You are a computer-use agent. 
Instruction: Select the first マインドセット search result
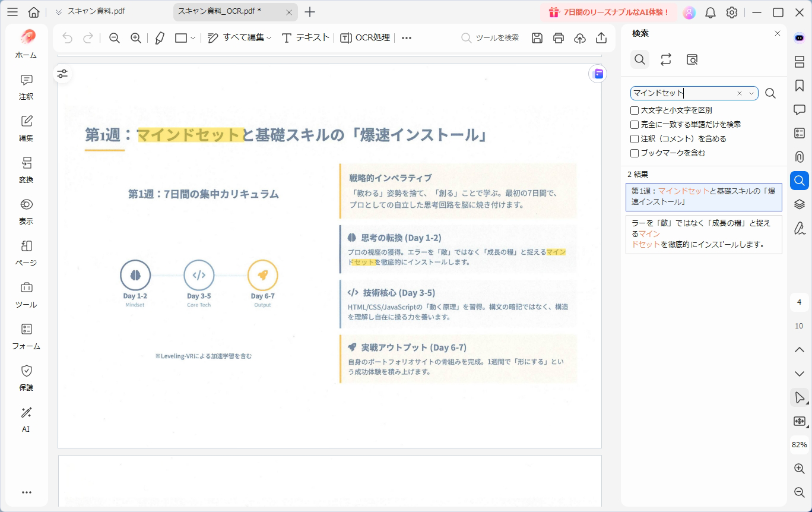coord(703,197)
